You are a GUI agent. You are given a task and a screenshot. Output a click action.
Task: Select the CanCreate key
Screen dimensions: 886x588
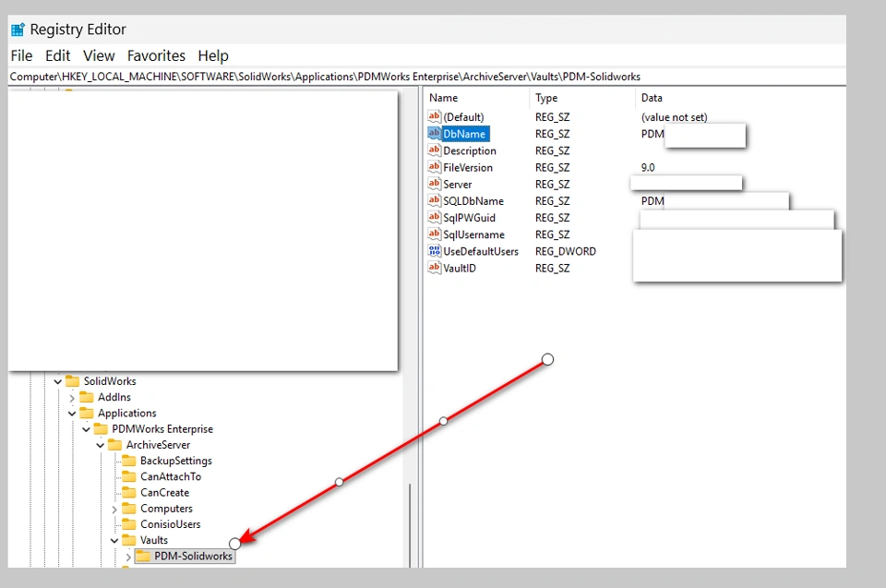click(x=164, y=492)
